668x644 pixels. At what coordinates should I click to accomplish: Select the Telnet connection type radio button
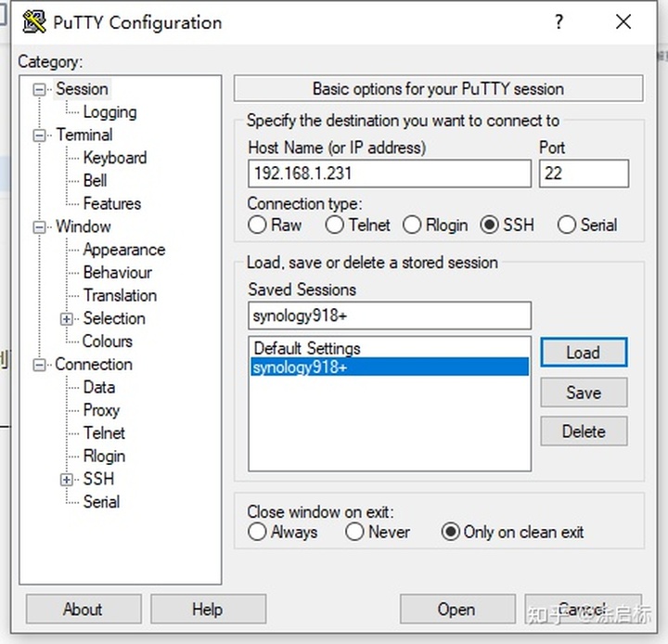[334, 225]
